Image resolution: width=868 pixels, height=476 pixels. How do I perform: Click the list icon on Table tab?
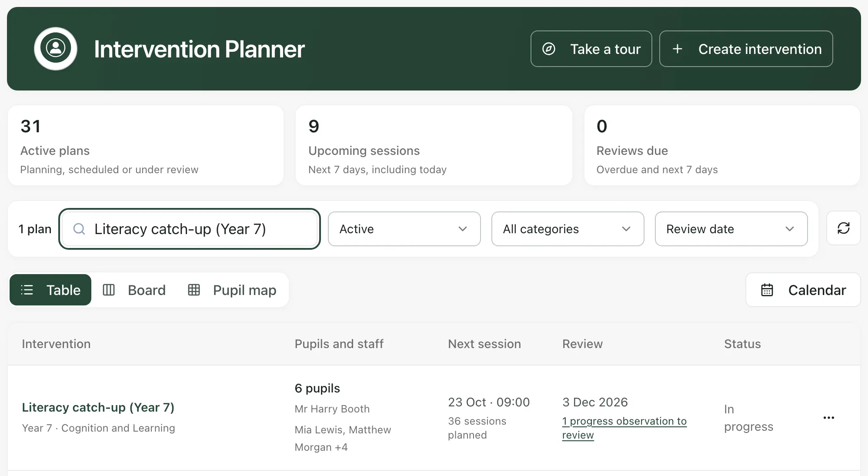[27, 290]
